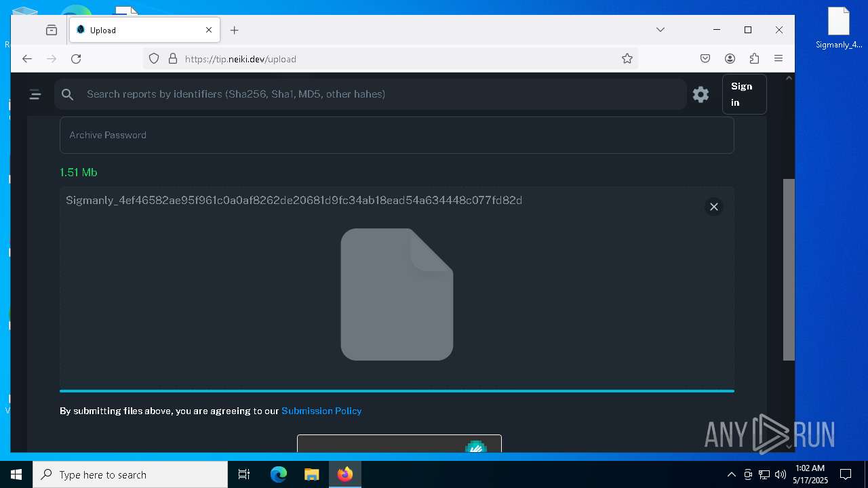Click the Sign in button
Viewport: 868px width, 488px height.
745,94
